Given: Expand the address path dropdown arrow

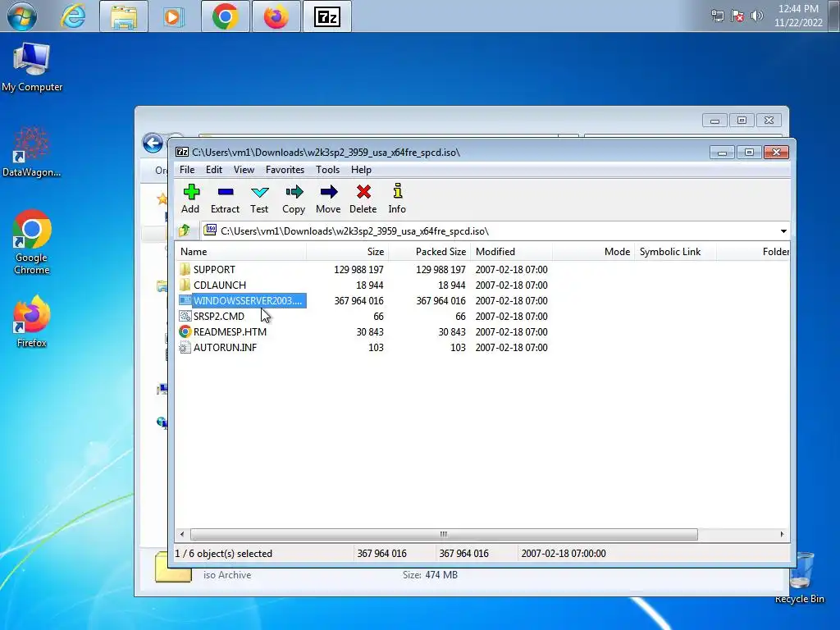Looking at the screenshot, I should pyautogui.click(x=783, y=231).
